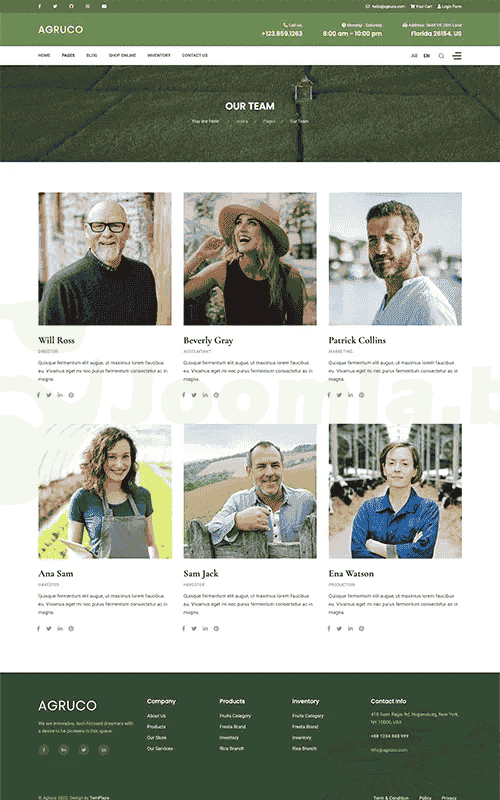Click the AGRUCO logo in header

60,30
